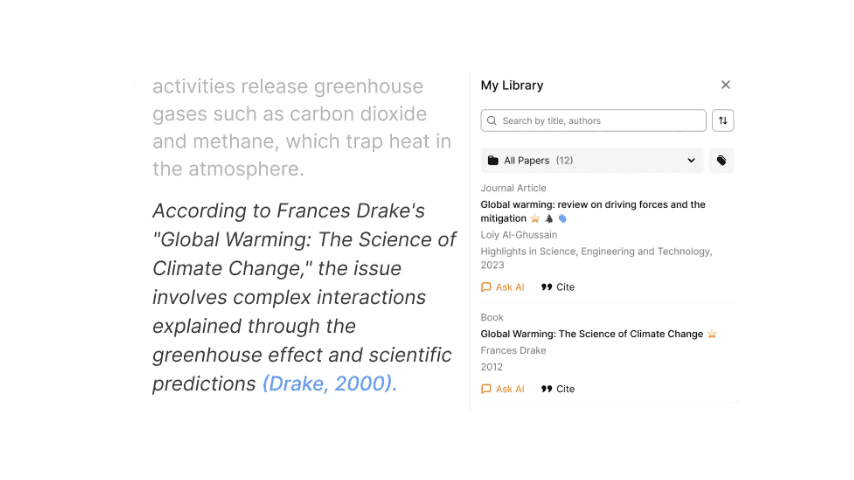Viewport: 854px width, 480px height.
Task: Click the Search by title, authors field
Action: 600,121
